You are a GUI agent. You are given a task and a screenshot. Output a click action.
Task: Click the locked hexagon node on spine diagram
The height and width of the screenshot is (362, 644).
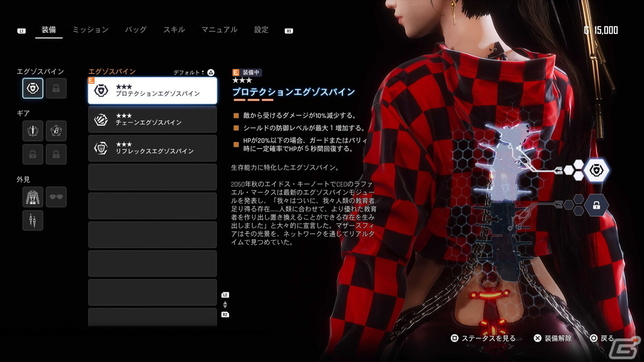point(596,205)
